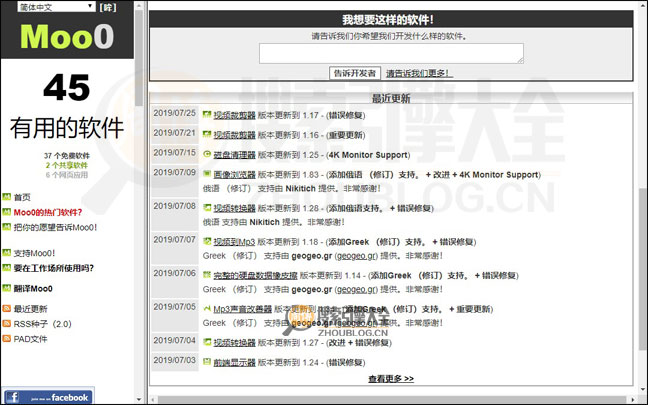Open the RSS种子 (2.0) feed link
Screen dimensions: 648x405
point(43,324)
